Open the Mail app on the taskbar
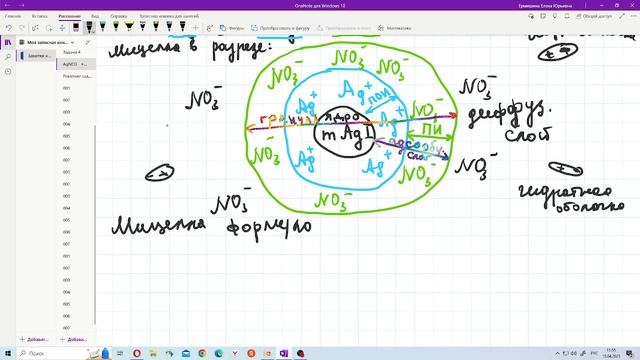The width and height of the screenshot is (640, 360). point(186,353)
